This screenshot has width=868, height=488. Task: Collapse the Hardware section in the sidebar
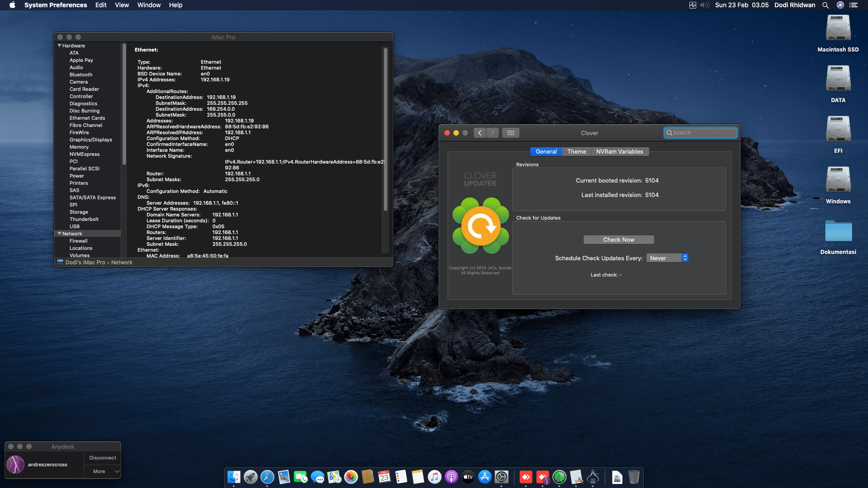coord(59,46)
